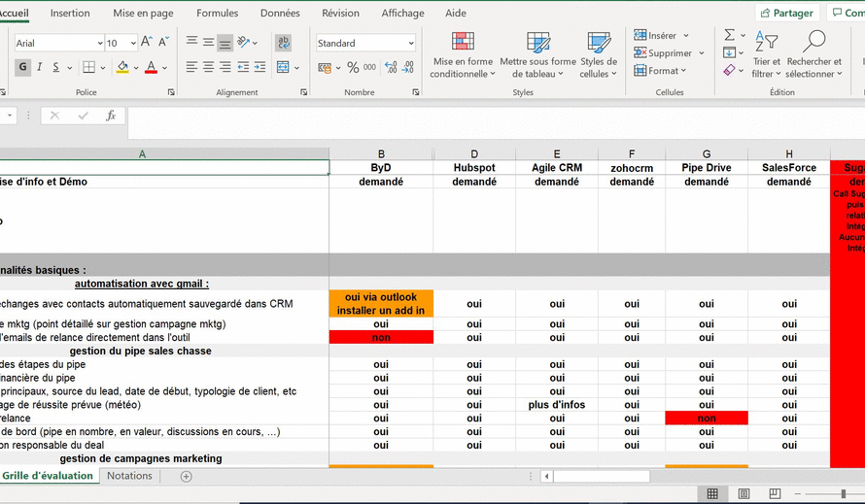Toggle italic formatting (I)
Screen dimensions: 865x504
pos(39,67)
